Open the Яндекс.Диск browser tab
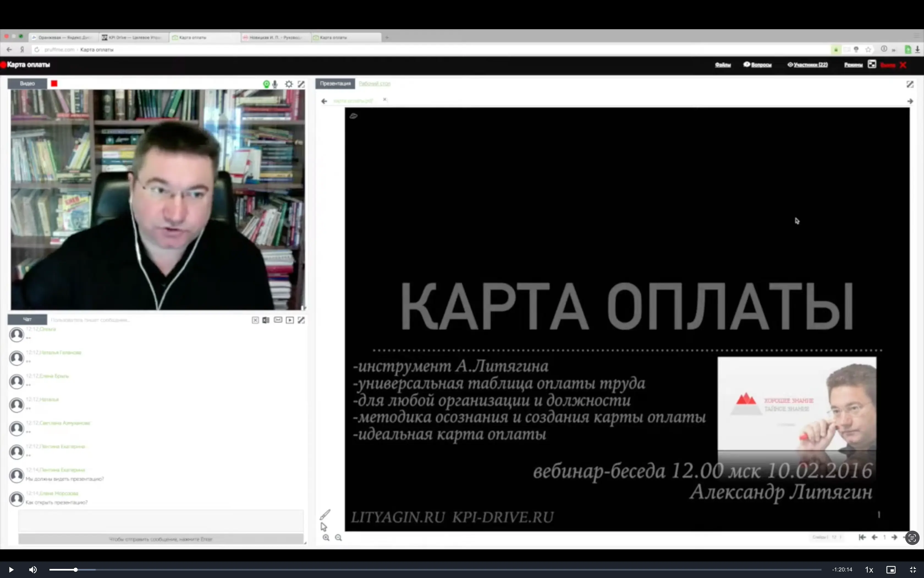Screen dimensions: 924x578 [x=63, y=37]
